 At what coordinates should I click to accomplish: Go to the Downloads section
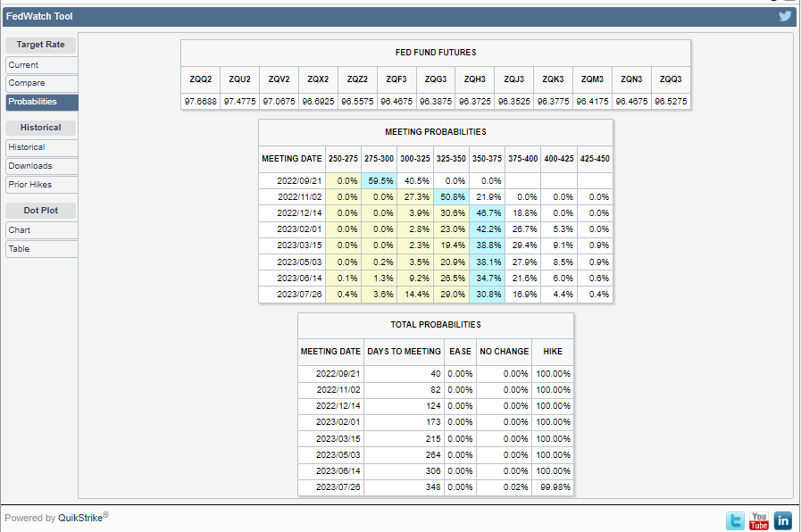click(40, 166)
